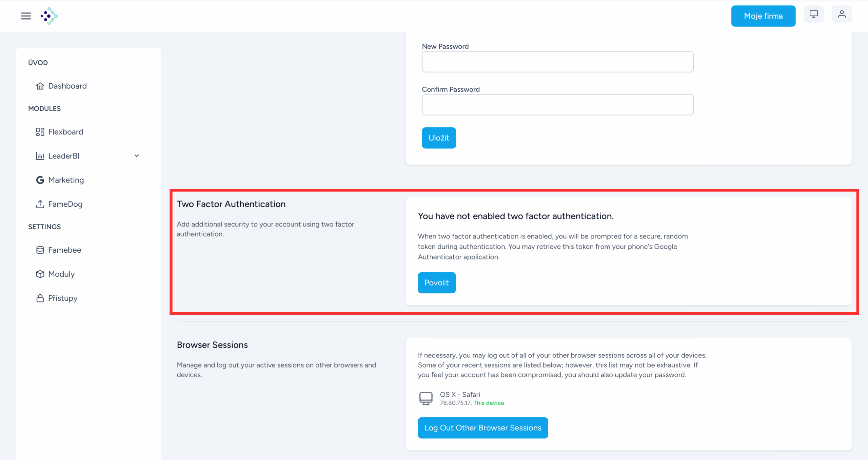Save password with Uložit button
868x460 pixels.
(x=439, y=138)
